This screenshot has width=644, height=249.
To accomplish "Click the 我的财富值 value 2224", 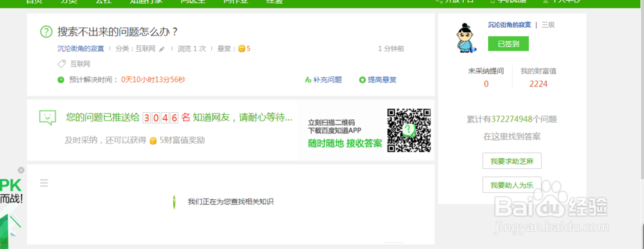I will (538, 84).
